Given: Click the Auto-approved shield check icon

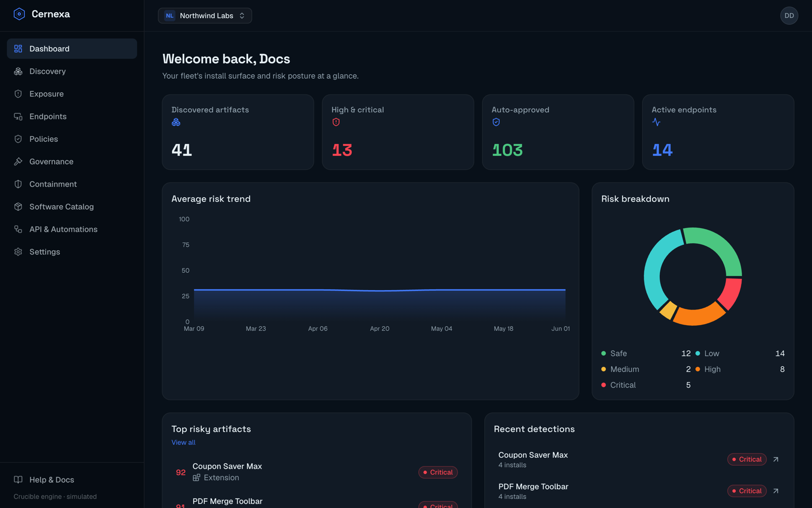Looking at the screenshot, I should [x=496, y=122].
